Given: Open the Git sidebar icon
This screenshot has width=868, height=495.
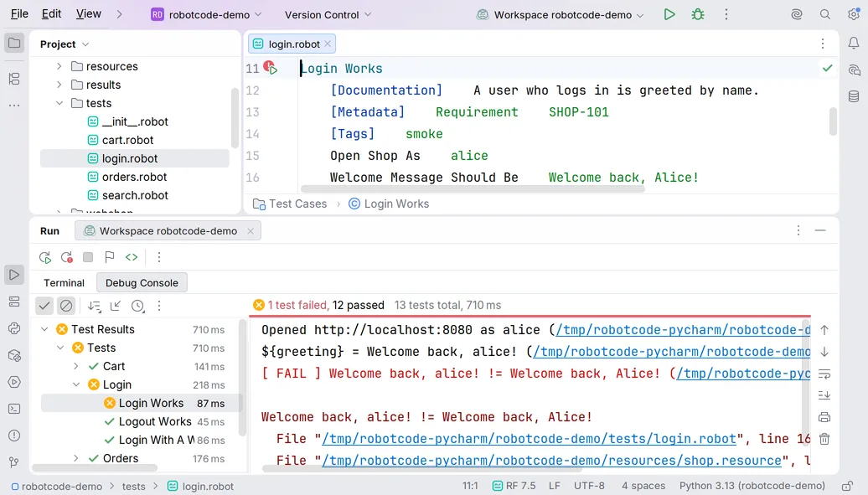Looking at the screenshot, I should click(x=14, y=462).
